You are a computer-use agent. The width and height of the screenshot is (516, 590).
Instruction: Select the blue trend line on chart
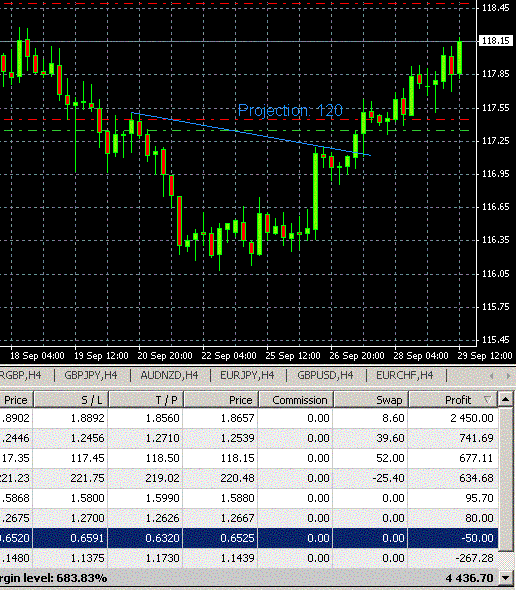[251, 134]
